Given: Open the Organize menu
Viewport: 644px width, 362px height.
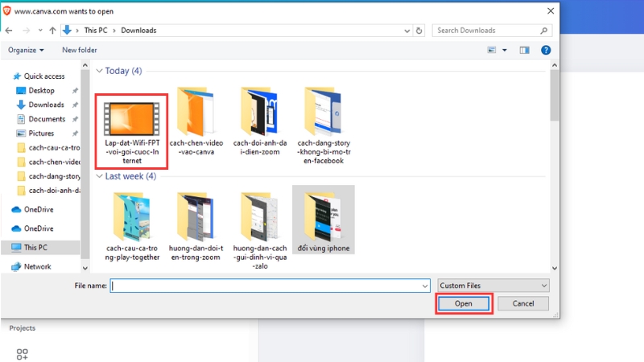Looking at the screenshot, I should (x=26, y=50).
